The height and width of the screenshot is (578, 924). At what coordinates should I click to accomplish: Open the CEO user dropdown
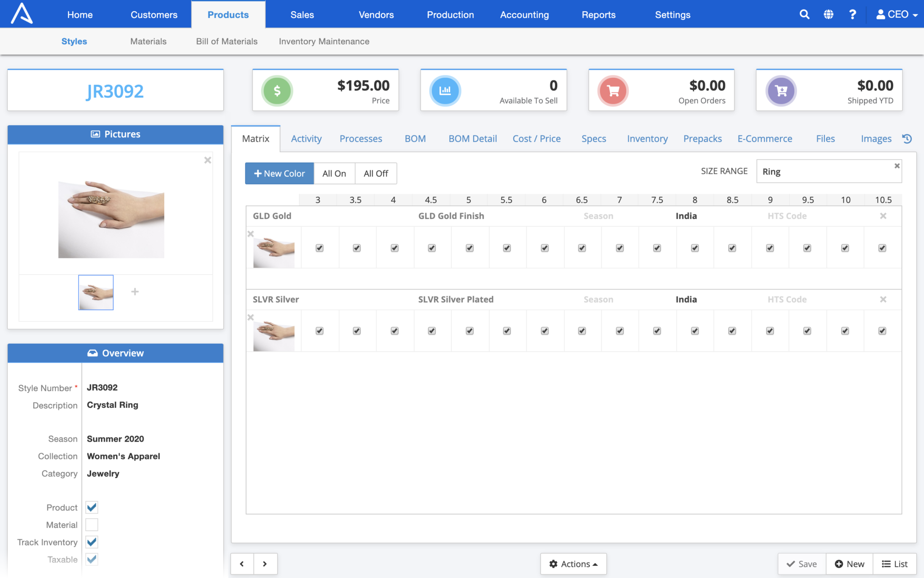coord(896,14)
